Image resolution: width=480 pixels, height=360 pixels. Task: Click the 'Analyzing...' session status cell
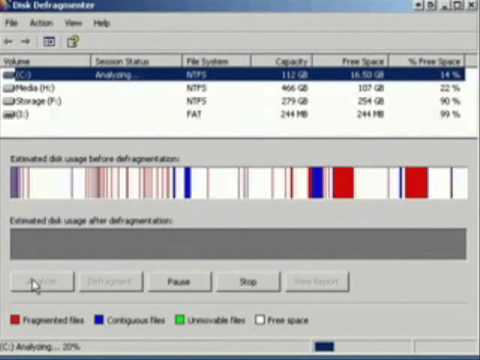coord(116,75)
